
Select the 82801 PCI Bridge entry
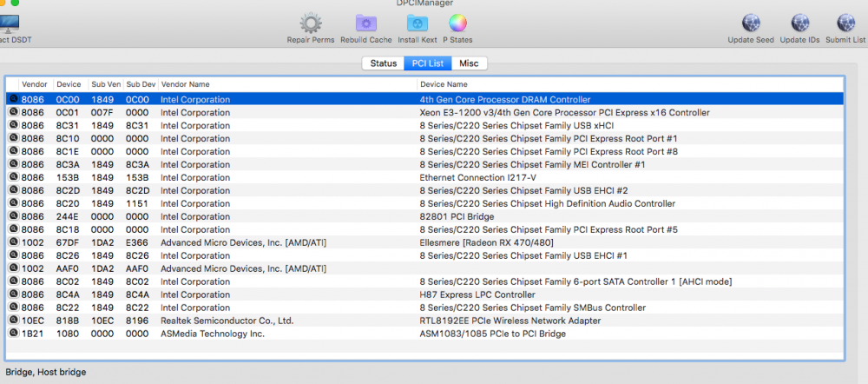point(457,216)
